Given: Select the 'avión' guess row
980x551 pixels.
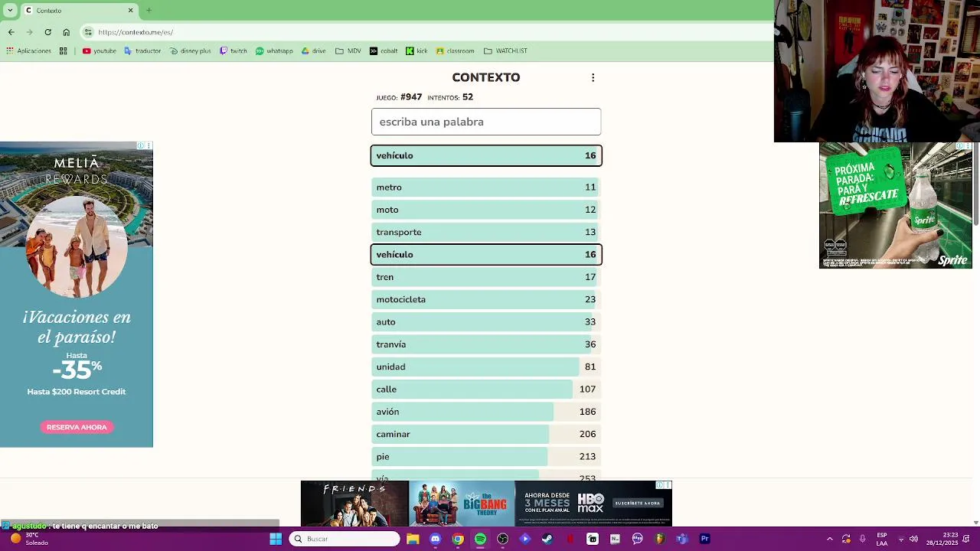Looking at the screenshot, I should point(486,412).
